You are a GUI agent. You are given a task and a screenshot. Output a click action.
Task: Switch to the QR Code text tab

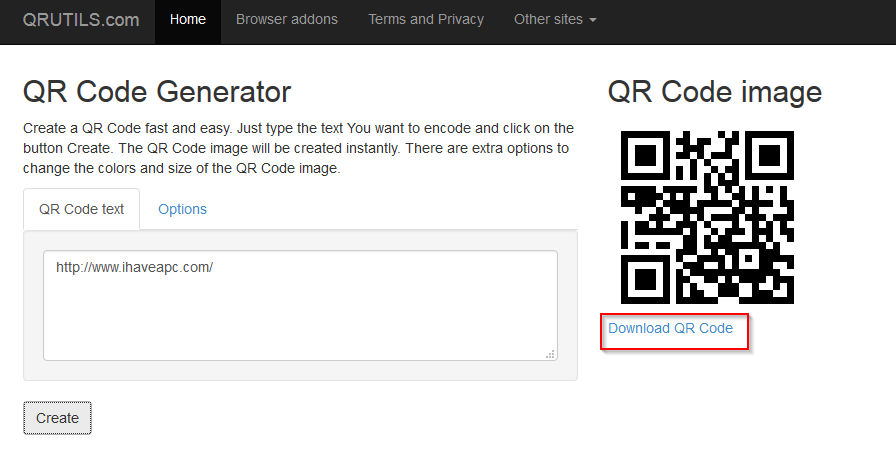[82, 209]
